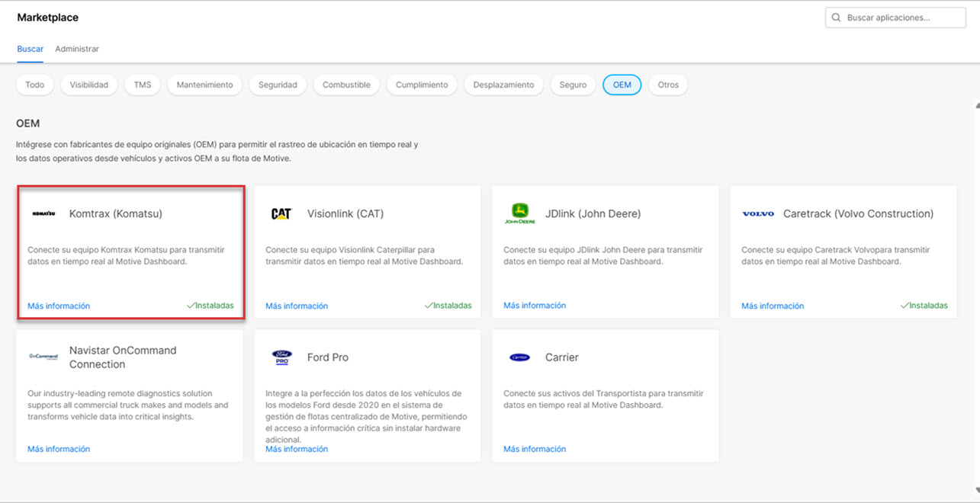Click the Ford Pro logo icon
980x503 pixels.
pos(281,357)
